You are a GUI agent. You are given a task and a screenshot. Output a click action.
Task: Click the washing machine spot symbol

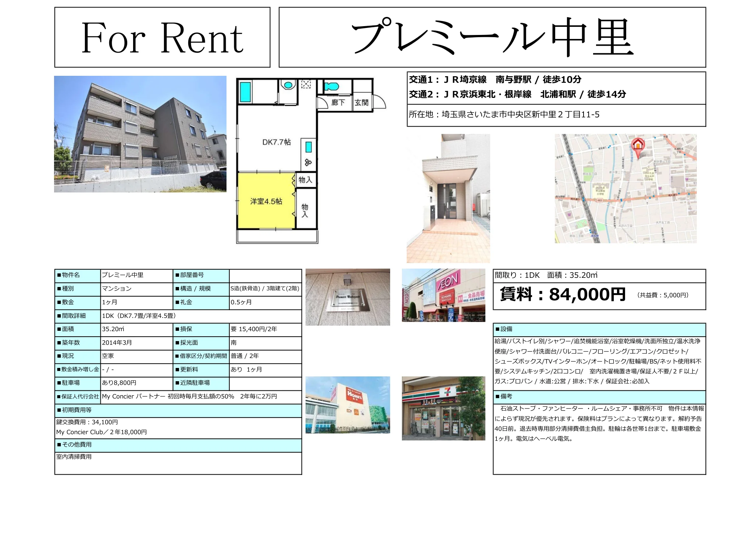306,85
